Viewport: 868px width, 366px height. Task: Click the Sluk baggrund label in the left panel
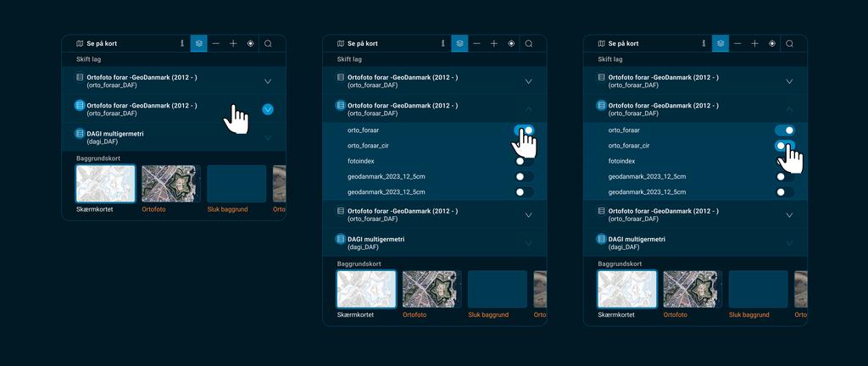click(228, 209)
